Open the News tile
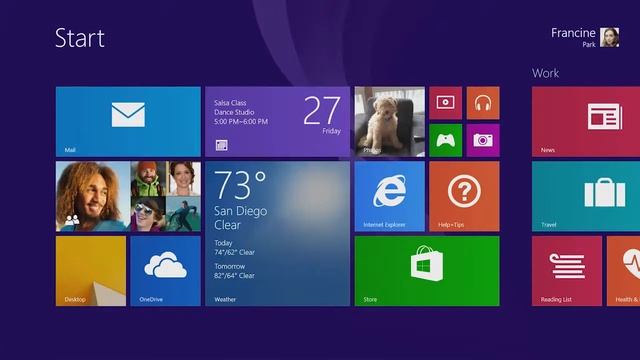640x360 pixels. coord(586,121)
